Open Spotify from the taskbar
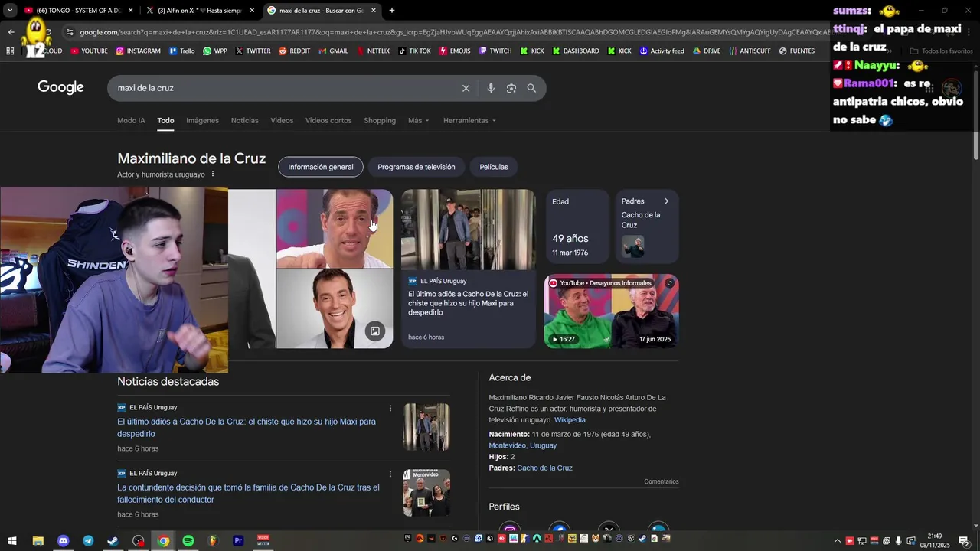The image size is (980, 551). pyautogui.click(x=188, y=541)
